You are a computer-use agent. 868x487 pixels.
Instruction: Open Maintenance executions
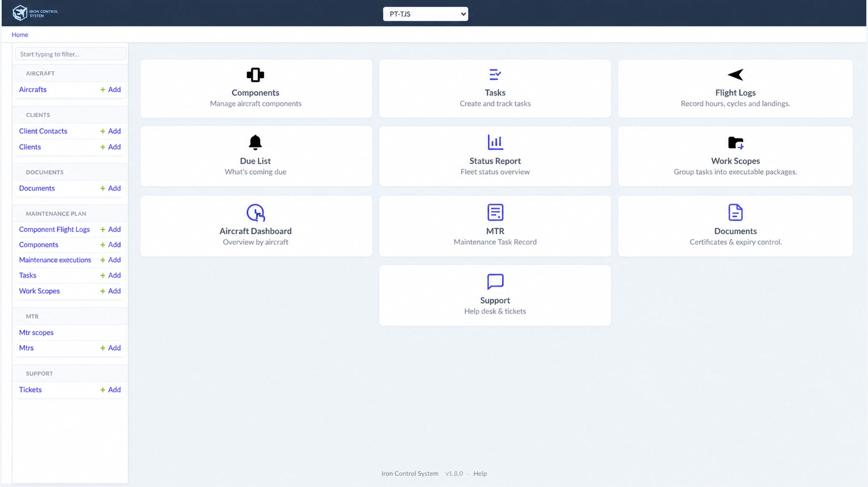point(55,260)
